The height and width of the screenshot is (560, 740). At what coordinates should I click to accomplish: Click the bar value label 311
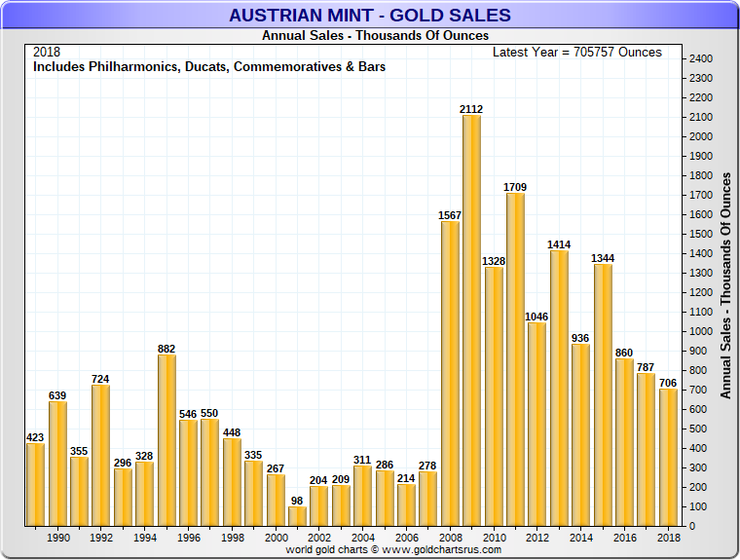point(362,460)
